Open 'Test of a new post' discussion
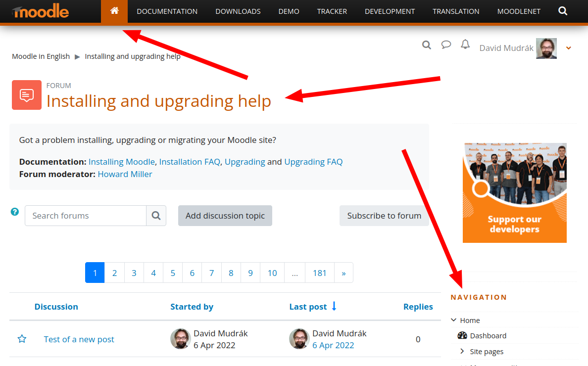 (x=79, y=339)
